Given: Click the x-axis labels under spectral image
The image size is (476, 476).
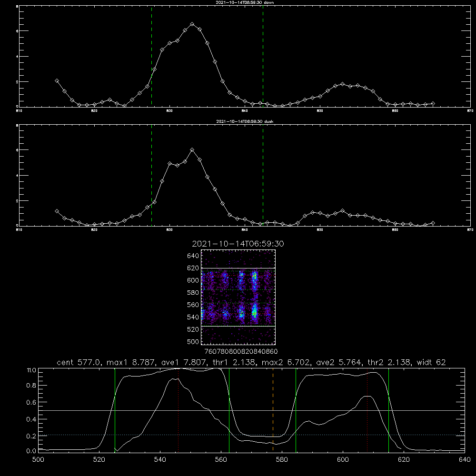Looking at the screenshot, I should coord(241,352).
